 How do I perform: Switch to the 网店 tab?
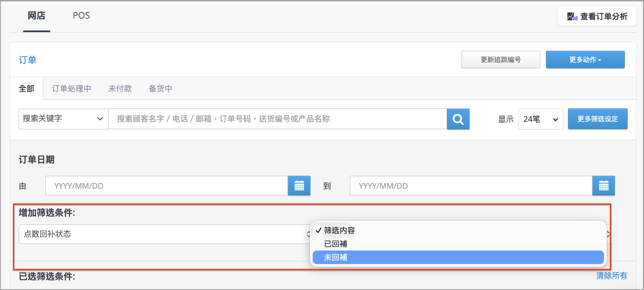(x=37, y=16)
